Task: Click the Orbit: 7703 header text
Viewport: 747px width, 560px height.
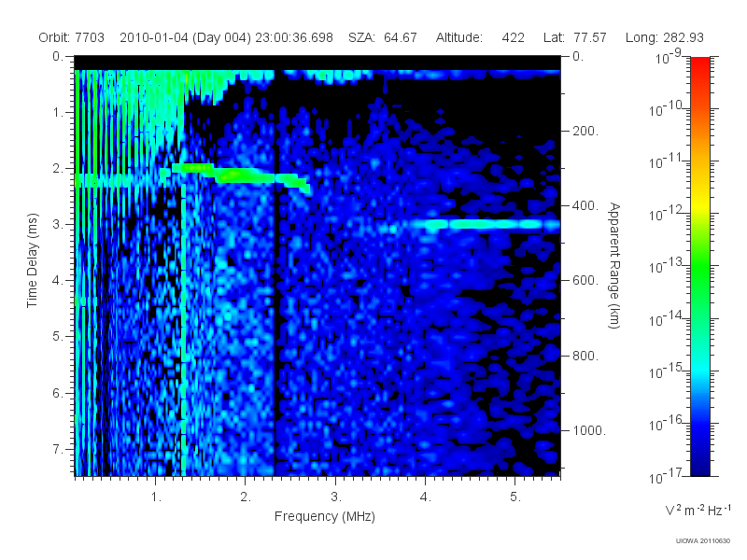Action: (72, 37)
